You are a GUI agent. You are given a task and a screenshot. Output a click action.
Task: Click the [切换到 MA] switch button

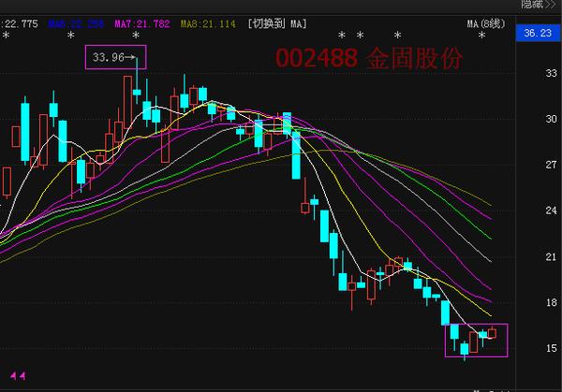click(x=277, y=24)
